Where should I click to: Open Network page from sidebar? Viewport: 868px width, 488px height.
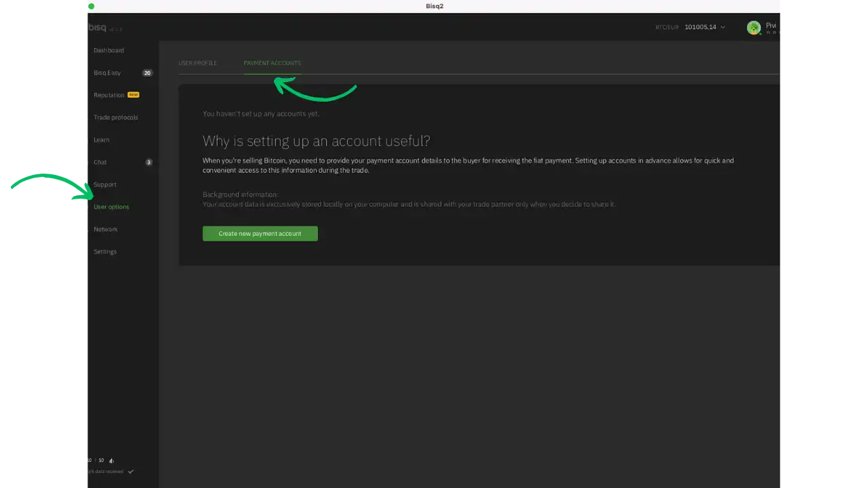[105, 230]
